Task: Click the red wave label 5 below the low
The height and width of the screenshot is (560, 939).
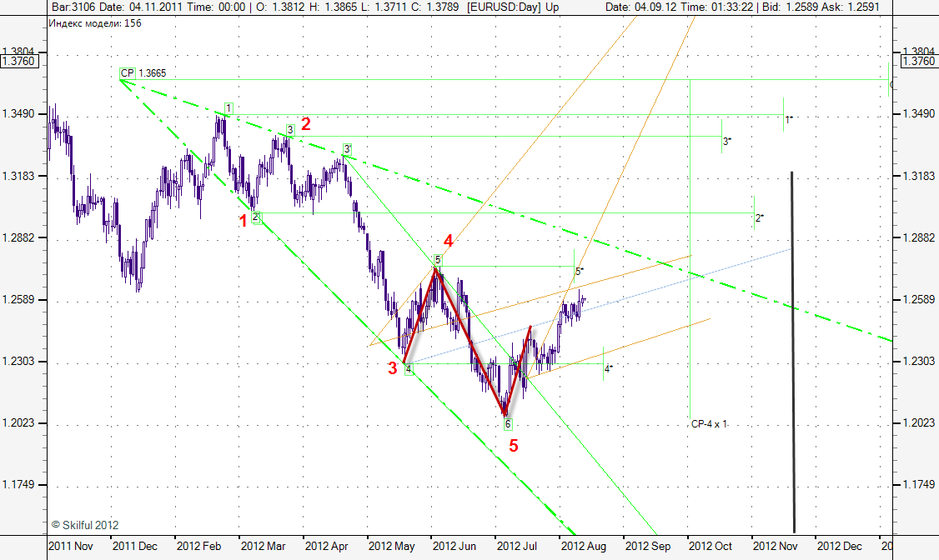Action: point(514,446)
